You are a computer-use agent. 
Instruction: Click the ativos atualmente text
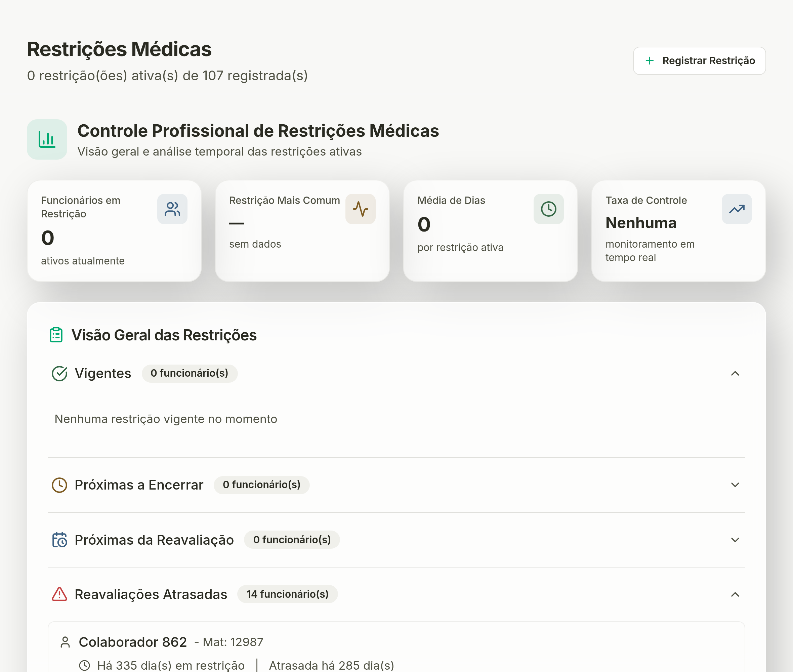pos(83,261)
